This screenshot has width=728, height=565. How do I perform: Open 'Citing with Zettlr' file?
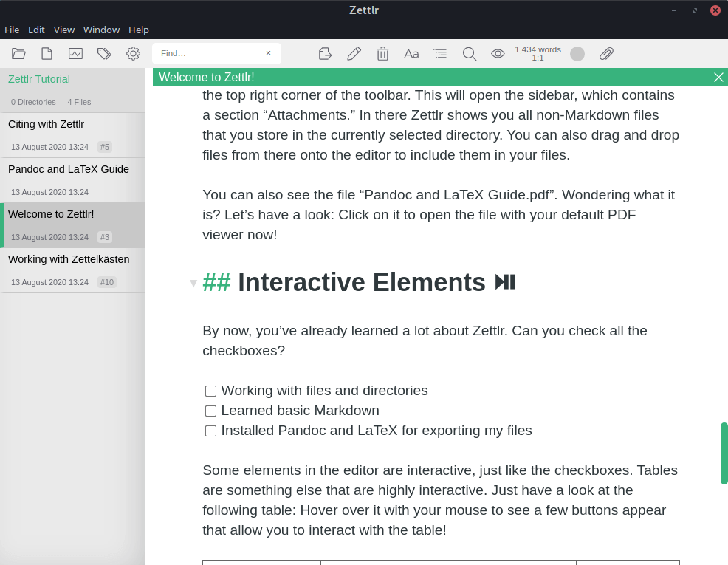pyautogui.click(x=72, y=135)
